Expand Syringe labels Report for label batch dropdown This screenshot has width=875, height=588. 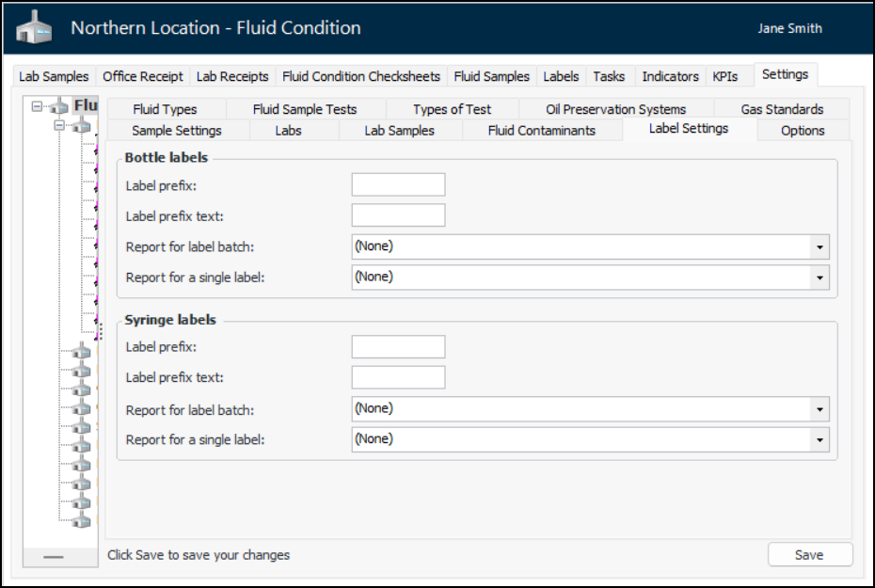click(821, 409)
